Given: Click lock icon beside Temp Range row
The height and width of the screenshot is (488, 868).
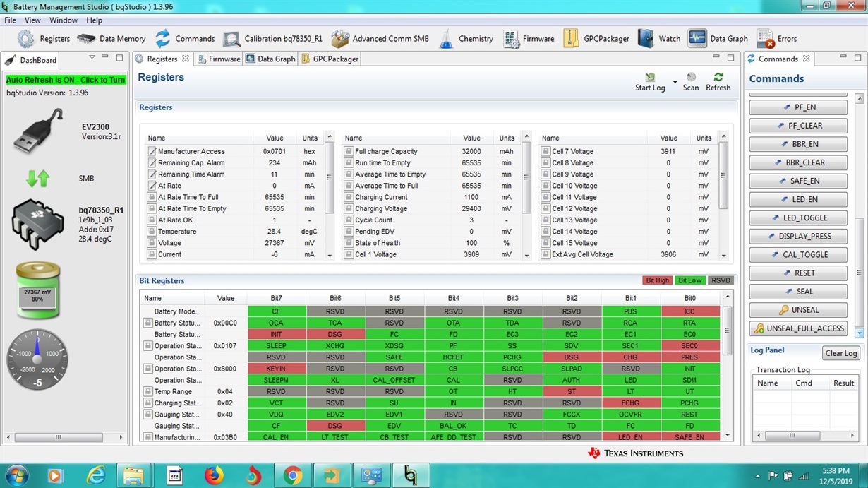Looking at the screenshot, I should (148, 391).
